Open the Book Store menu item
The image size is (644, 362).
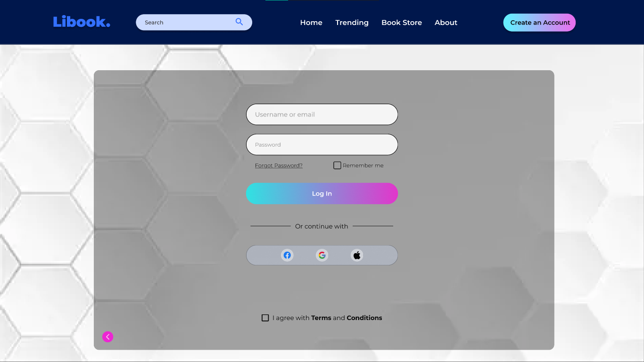click(402, 23)
